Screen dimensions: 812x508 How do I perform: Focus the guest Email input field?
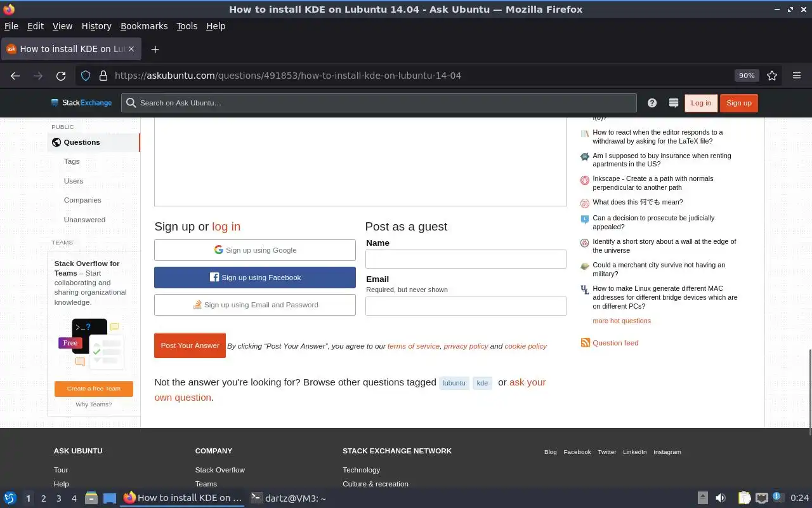[x=466, y=306]
